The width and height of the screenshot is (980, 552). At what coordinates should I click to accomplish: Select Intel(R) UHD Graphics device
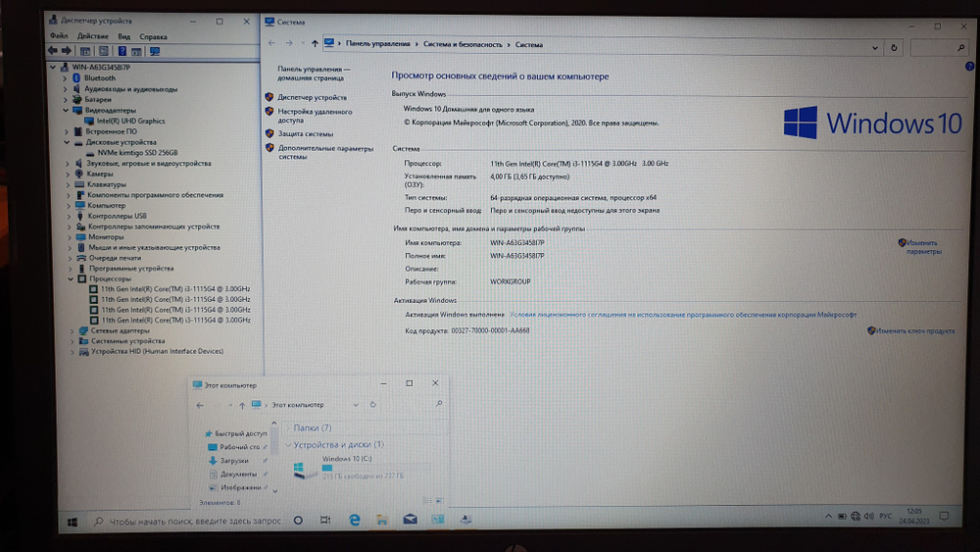pos(130,122)
